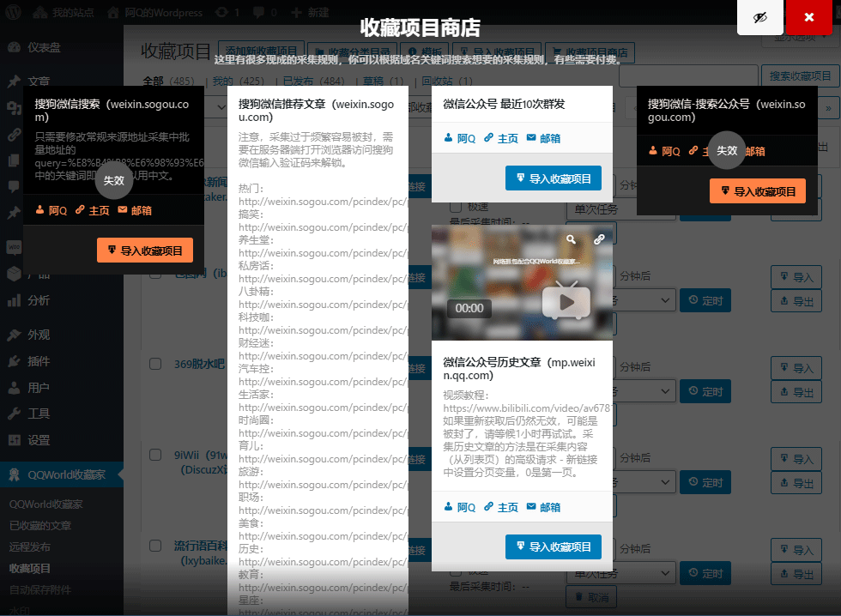Open 主页 link in 搜狗微信搜索 card
The image size is (841, 616).
93,211
